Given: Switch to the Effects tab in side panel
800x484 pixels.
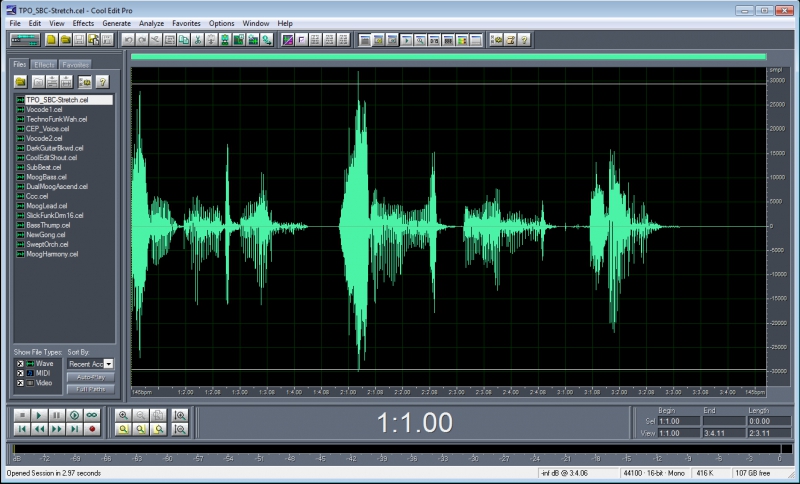Looking at the screenshot, I should pyautogui.click(x=44, y=65).
